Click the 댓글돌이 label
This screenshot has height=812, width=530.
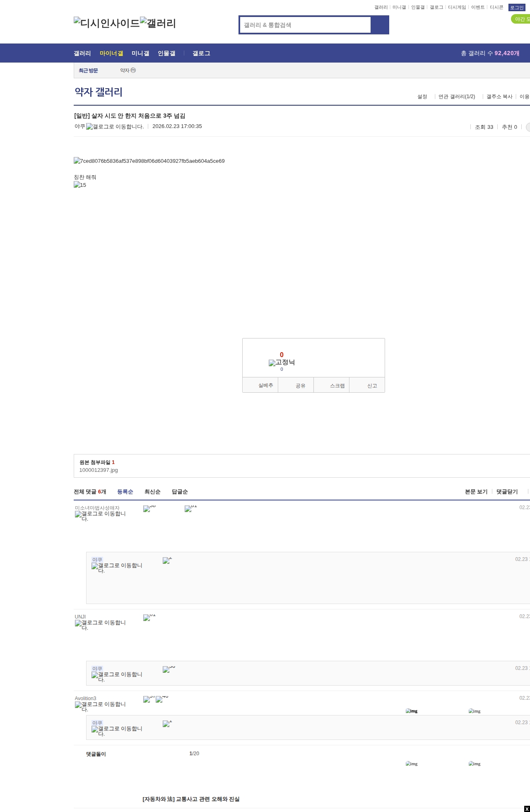pos(96,754)
